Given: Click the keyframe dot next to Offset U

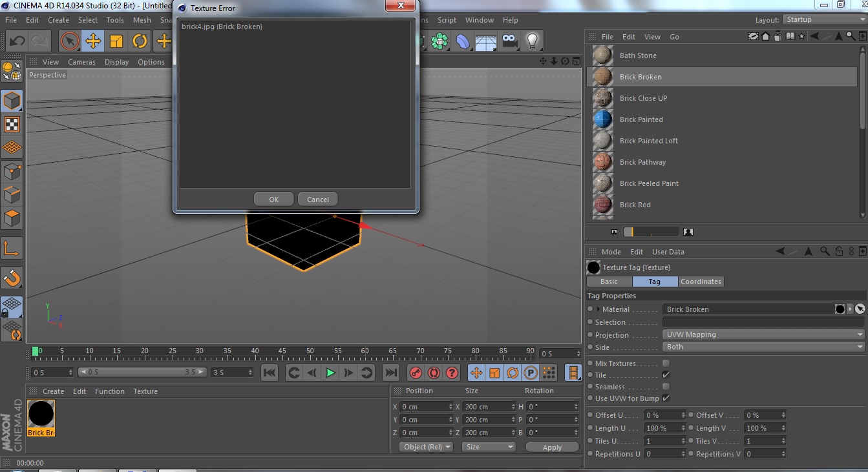Looking at the screenshot, I should coord(590,415).
